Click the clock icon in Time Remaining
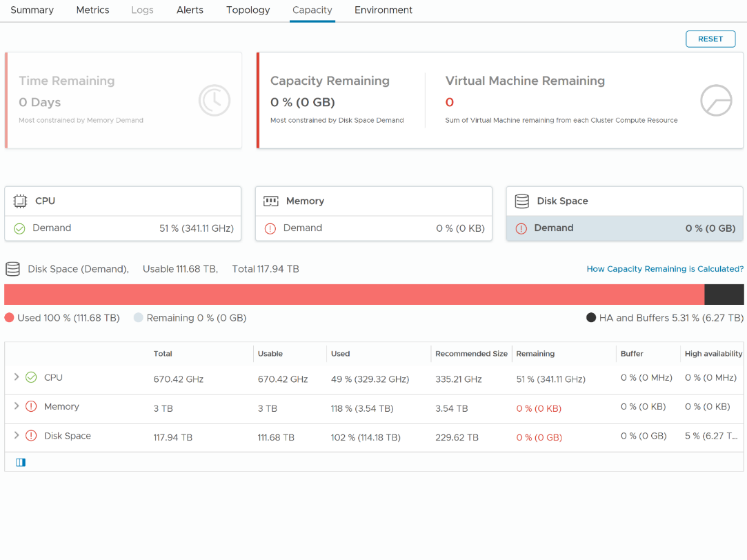This screenshot has width=747, height=560. pyautogui.click(x=214, y=101)
